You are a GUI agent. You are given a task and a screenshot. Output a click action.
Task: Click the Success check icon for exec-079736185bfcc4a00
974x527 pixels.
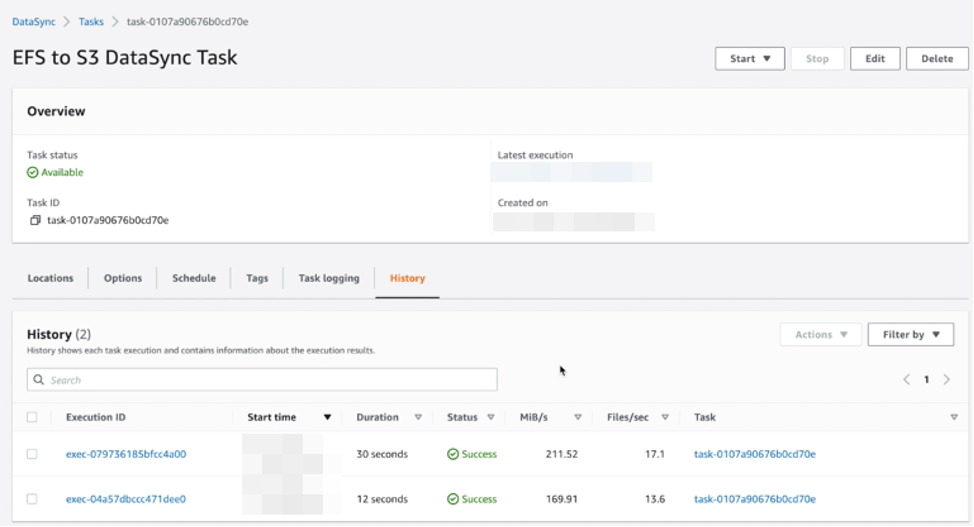453,454
